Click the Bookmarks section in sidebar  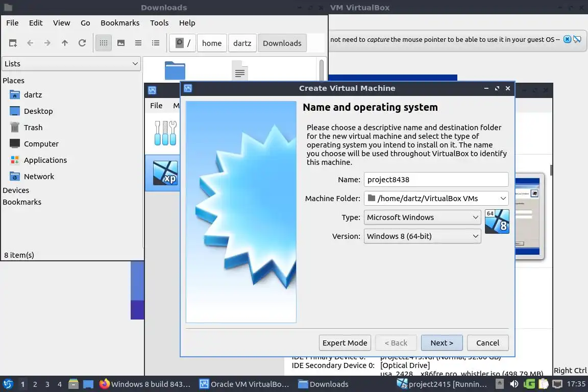(22, 202)
